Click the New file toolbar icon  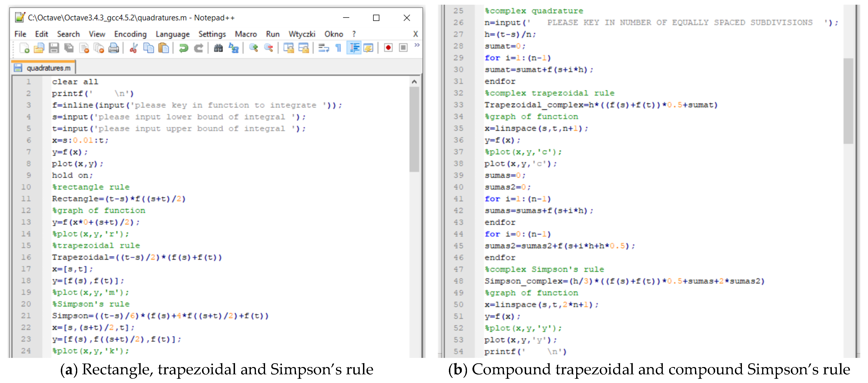point(24,48)
